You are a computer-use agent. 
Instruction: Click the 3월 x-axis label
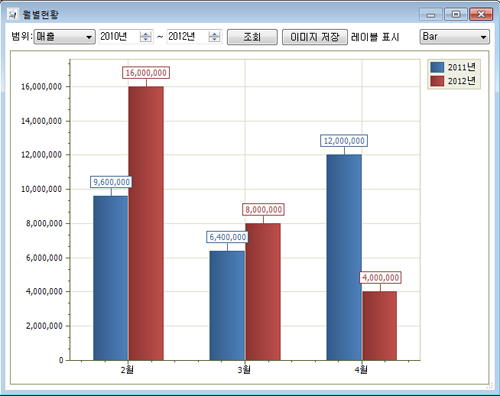pyautogui.click(x=244, y=370)
